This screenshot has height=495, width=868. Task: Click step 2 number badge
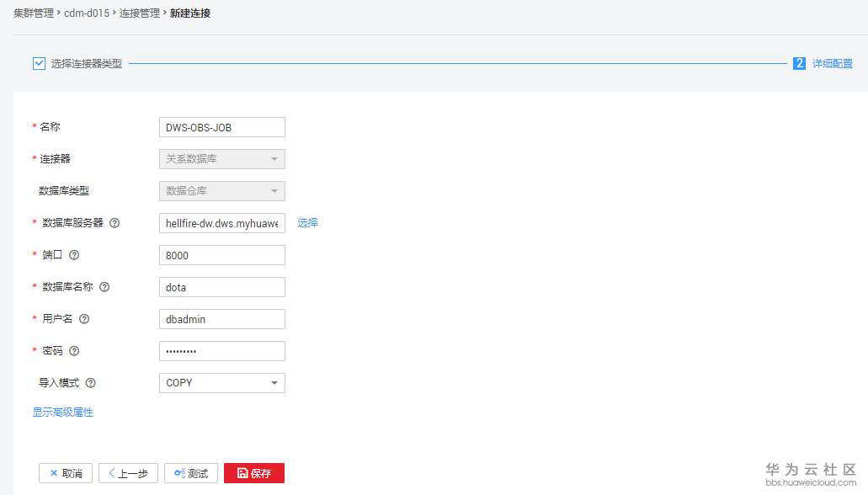[799, 63]
